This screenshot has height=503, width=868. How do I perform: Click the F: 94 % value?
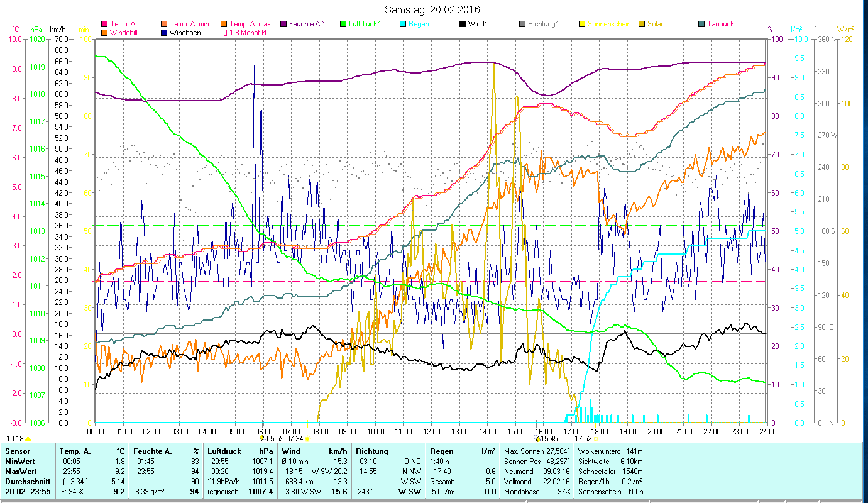(73, 492)
